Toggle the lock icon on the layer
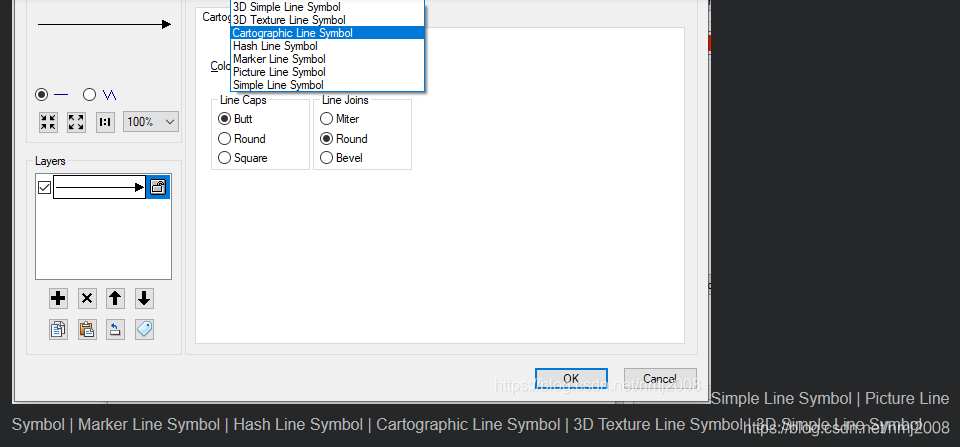 coord(158,187)
